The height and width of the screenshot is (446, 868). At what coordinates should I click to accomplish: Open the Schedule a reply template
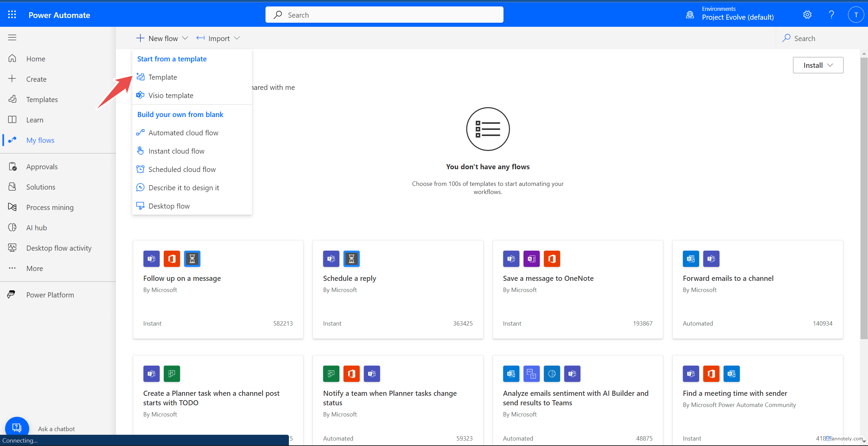click(x=398, y=289)
